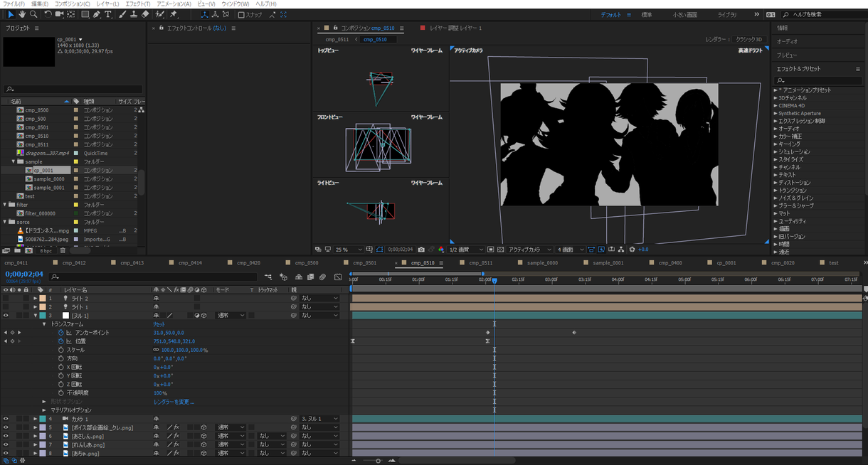This screenshot has height=465, width=868.
Task: Select the Rotation tool
Action: [48, 14]
